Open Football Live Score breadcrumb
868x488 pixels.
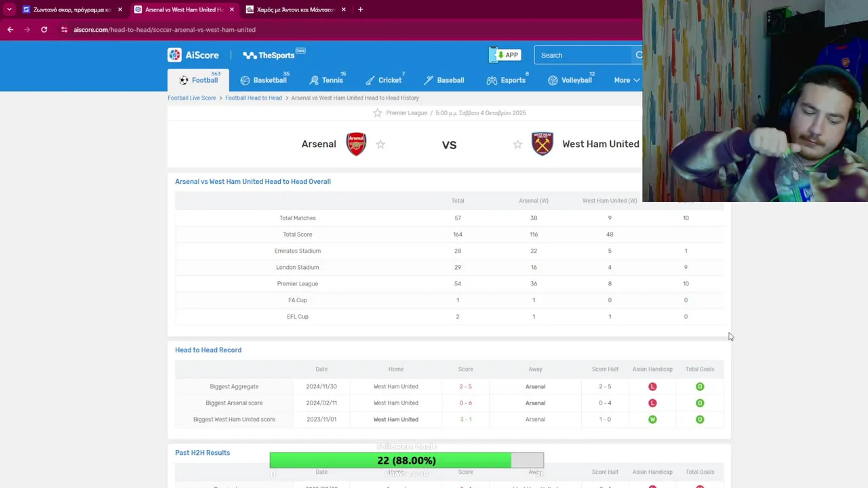pyautogui.click(x=192, y=98)
